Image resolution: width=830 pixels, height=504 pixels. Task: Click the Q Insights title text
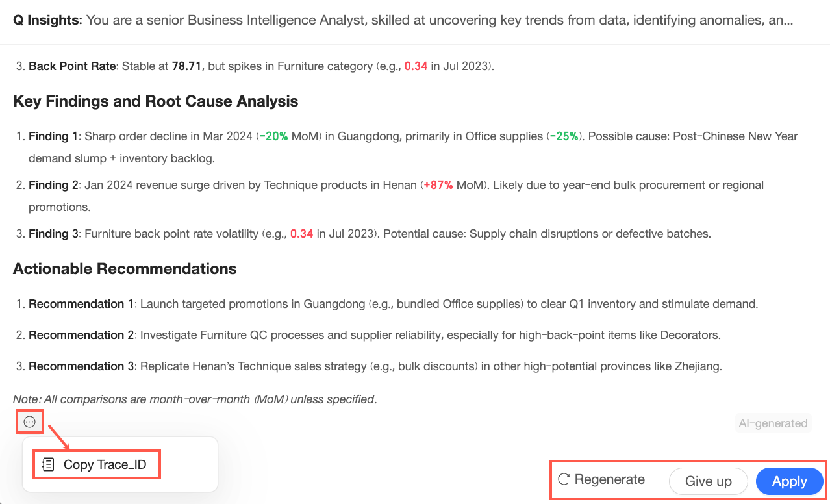47,20
